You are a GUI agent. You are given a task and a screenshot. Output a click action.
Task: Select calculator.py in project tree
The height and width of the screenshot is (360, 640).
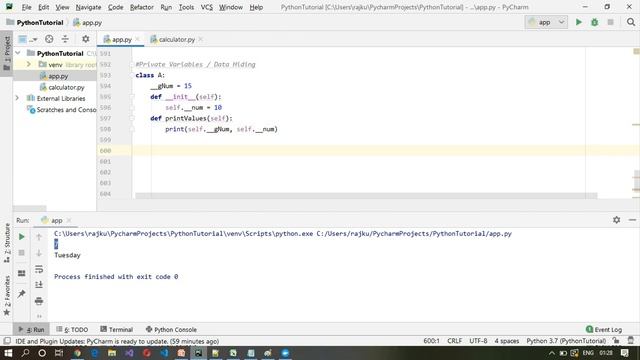(66, 87)
